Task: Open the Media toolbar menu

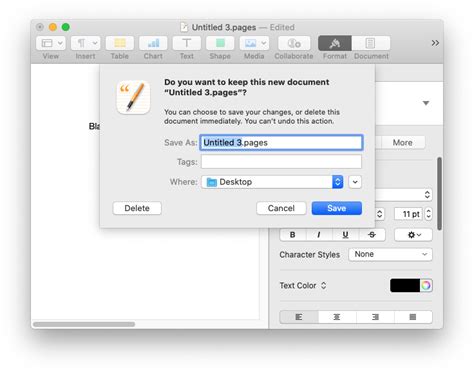Action: tap(254, 43)
